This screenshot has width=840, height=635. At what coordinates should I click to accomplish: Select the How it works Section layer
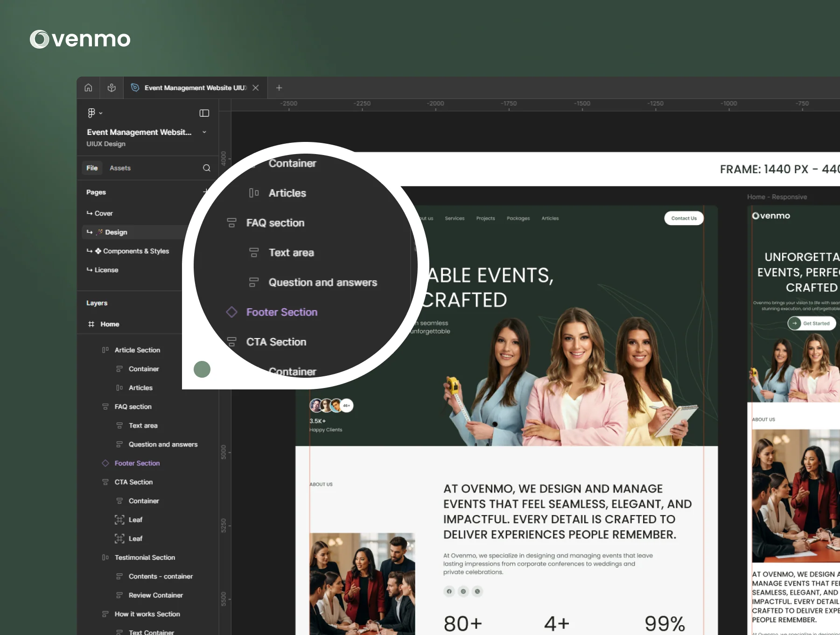click(147, 614)
